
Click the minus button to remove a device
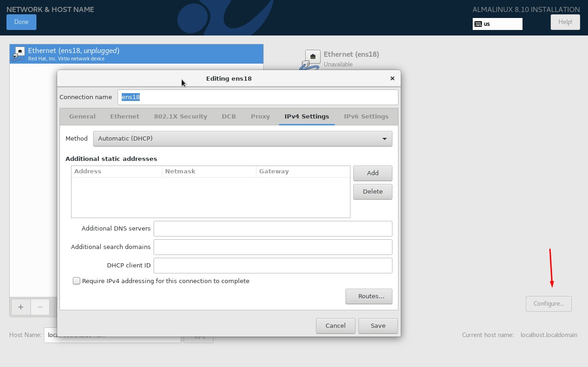tap(40, 307)
